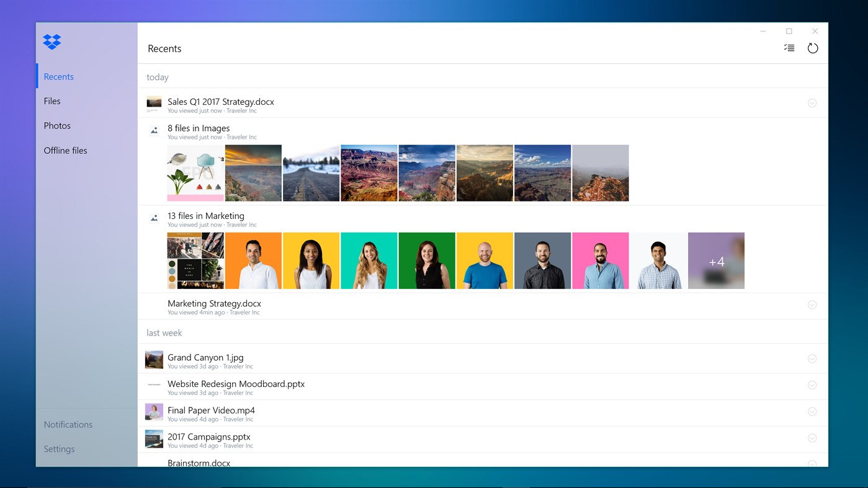Toggle selection on Marketing Strategy.docx
The height and width of the screenshot is (488, 868).
pyautogui.click(x=812, y=304)
